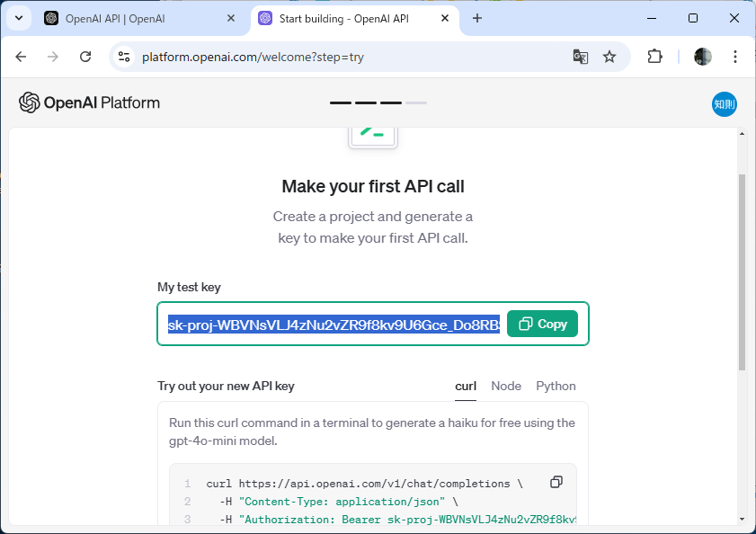Image resolution: width=756 pixels, height=534 pixels.
Task: Go back to the previous page
Action: (x=21, y=57)
